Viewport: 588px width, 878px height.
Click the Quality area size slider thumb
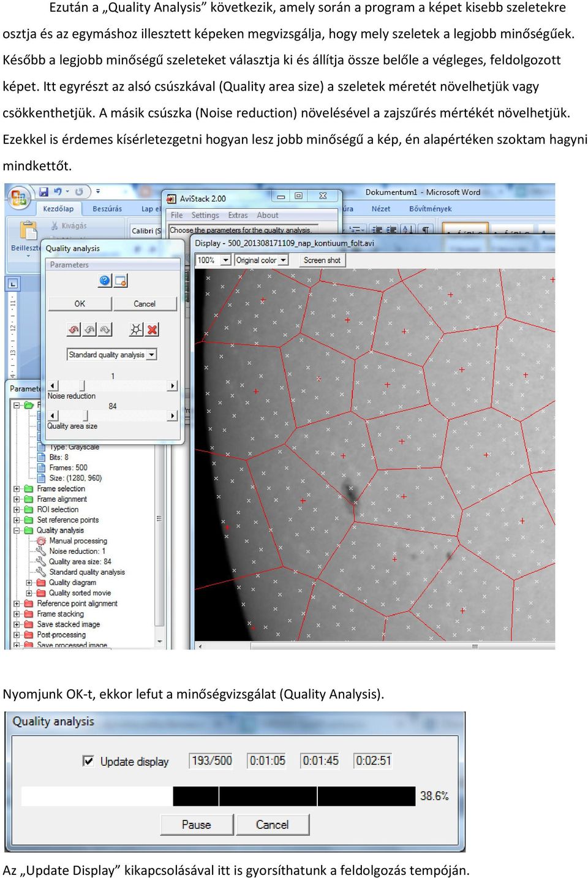point(85,416)
